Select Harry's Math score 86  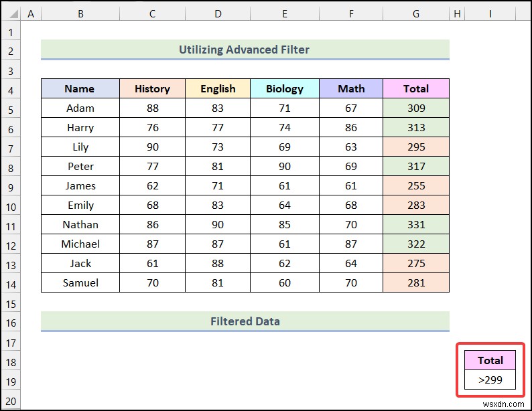351,127
